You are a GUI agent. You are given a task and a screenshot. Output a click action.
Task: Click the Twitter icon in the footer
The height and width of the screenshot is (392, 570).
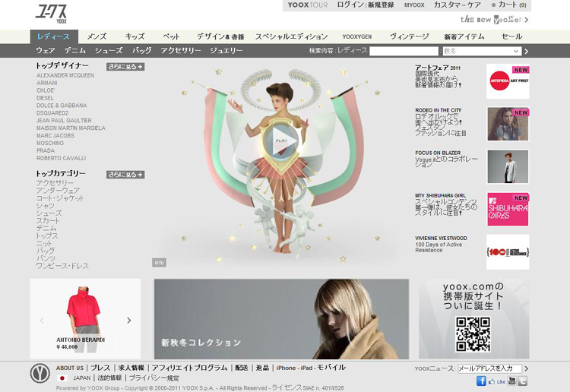point(522,381)
